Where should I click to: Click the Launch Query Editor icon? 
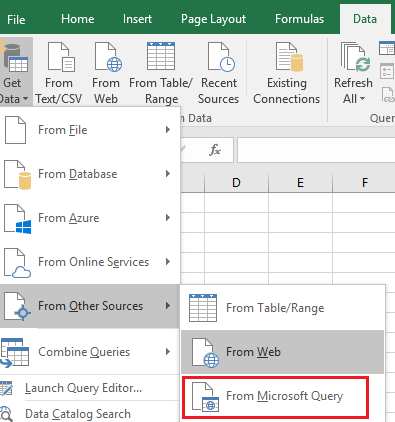tap(6, 388)
